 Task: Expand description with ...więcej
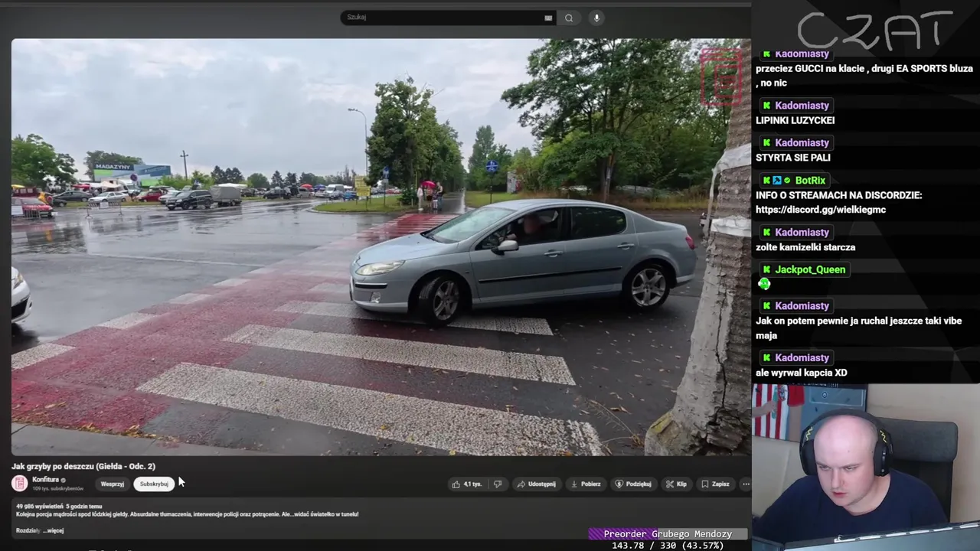(x=54, y=530)
